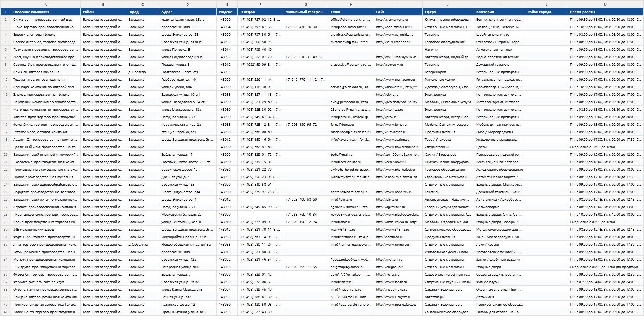
Task: Select the "Цветы" category cell
Action: 499,147
